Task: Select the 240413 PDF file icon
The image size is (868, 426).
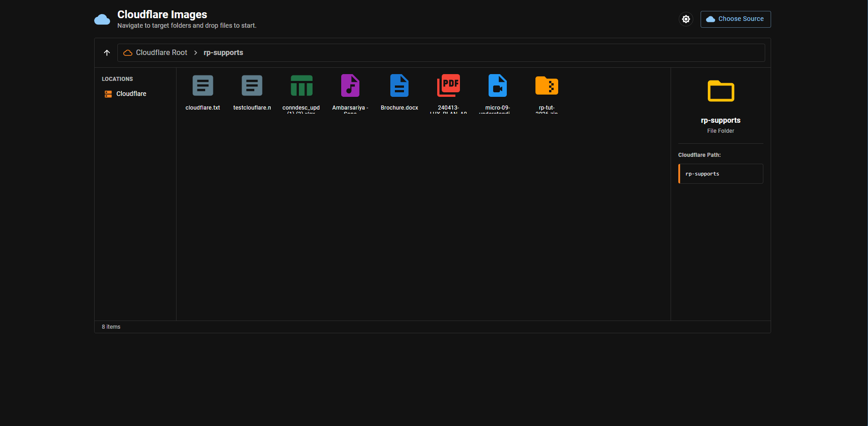Action: pos(449,85)
